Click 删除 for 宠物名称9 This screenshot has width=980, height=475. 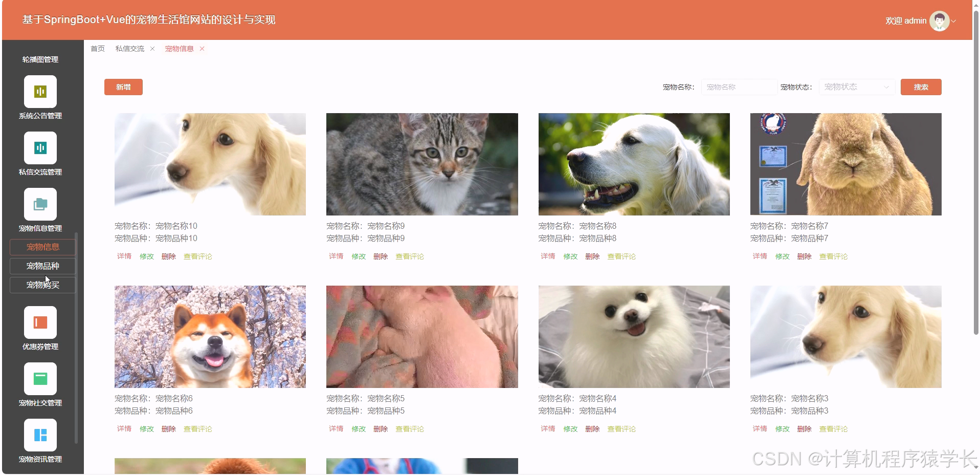pos(381,256)
